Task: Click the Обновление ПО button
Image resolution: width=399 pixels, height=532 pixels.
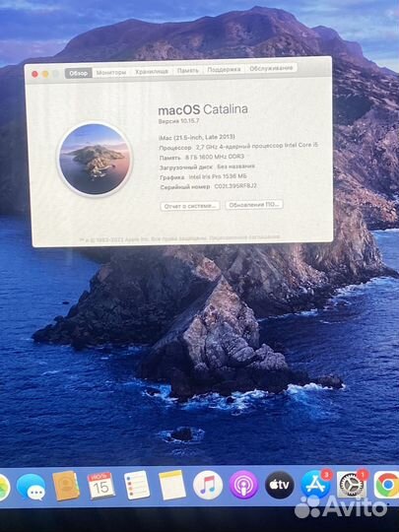Action: 254,205
